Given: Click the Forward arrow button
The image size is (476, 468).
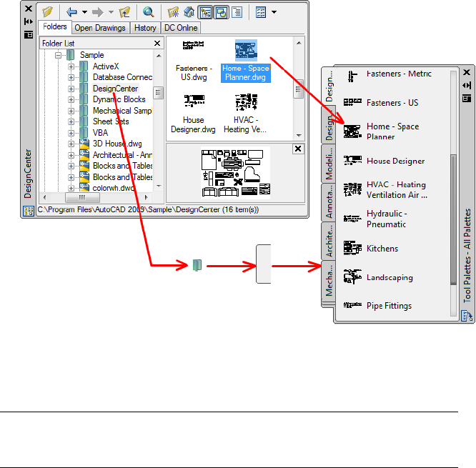Looking at the screenshot, I should tap(98, 12).
